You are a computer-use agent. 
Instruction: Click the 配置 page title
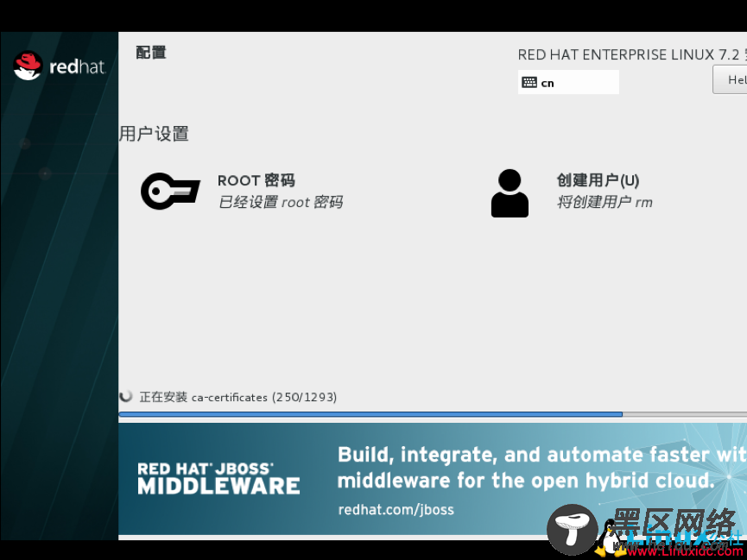pos(151,53)
